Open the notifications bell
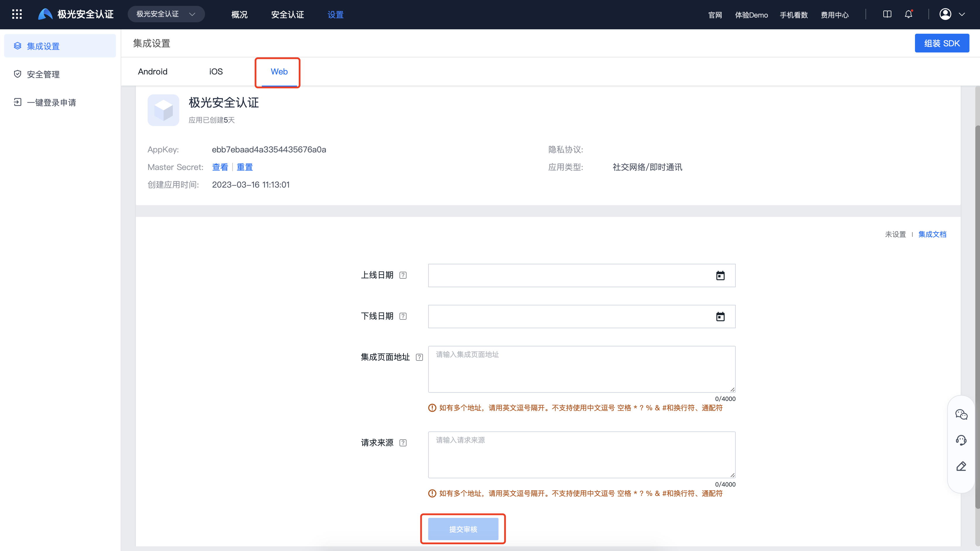This screenshot has width=980, height=551. pyautogui.click(x=909, y=14)
